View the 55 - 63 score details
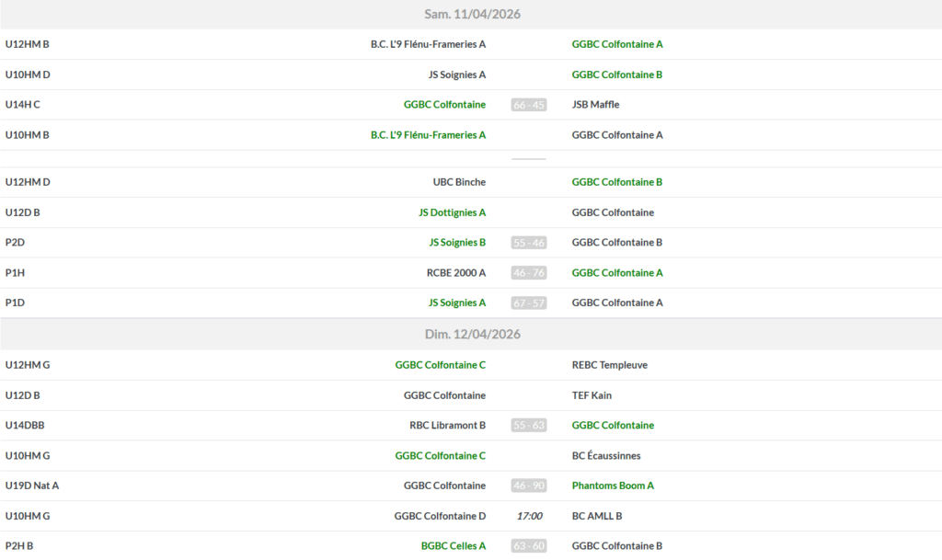 point(529,426)
